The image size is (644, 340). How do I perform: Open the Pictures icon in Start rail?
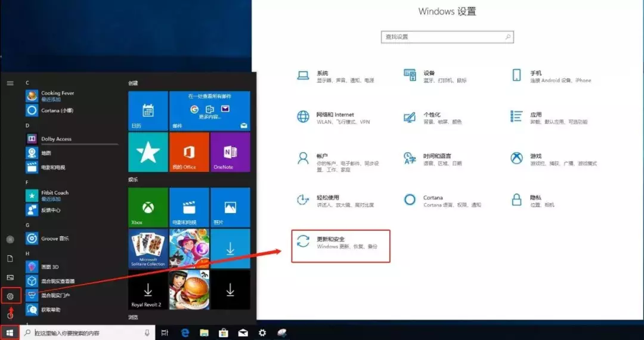click(x=10, y=277)
